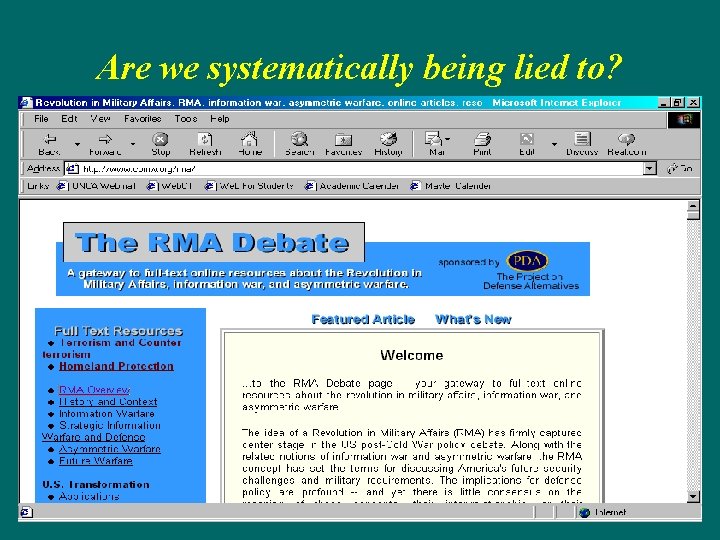This screenshot has width=720, height=540.
Task: Open the Help menu
Action: click(219, 119)
